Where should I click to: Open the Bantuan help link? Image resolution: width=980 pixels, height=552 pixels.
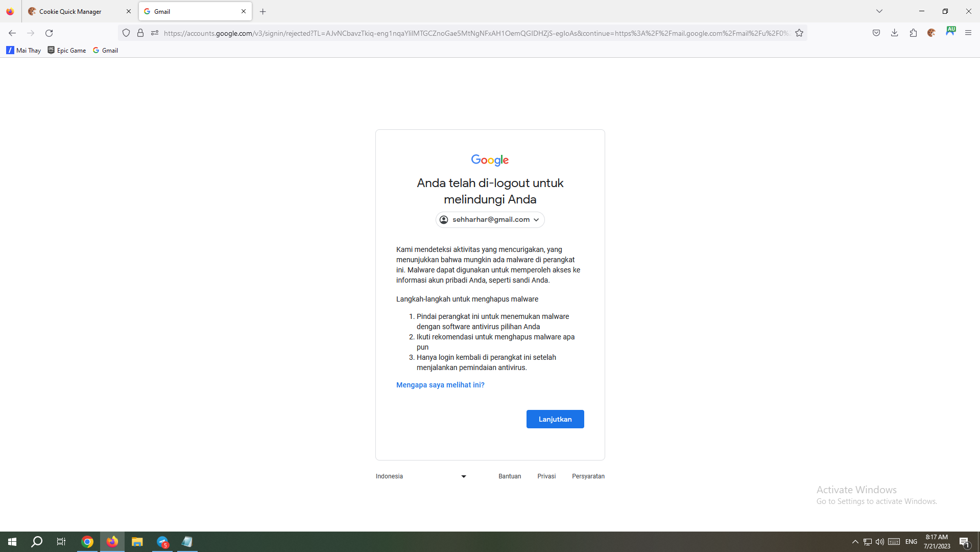point(510,476)
